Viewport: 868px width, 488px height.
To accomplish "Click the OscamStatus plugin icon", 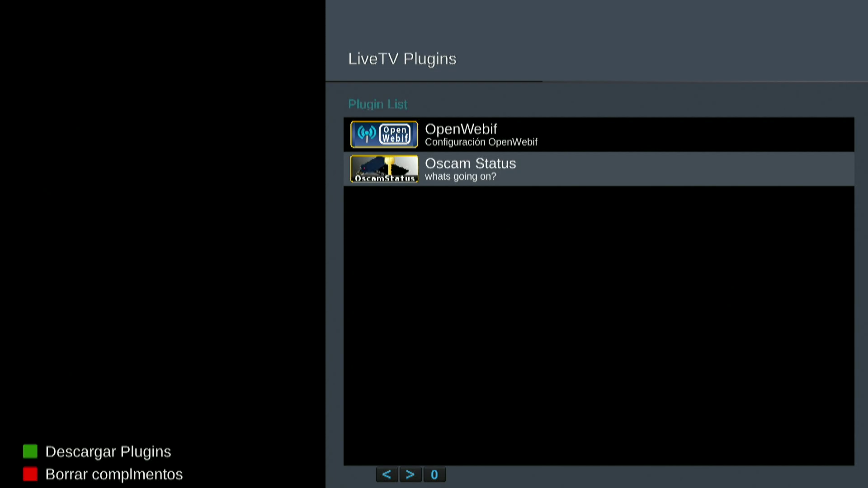I will pyautogui.click(x=384, y=169).
